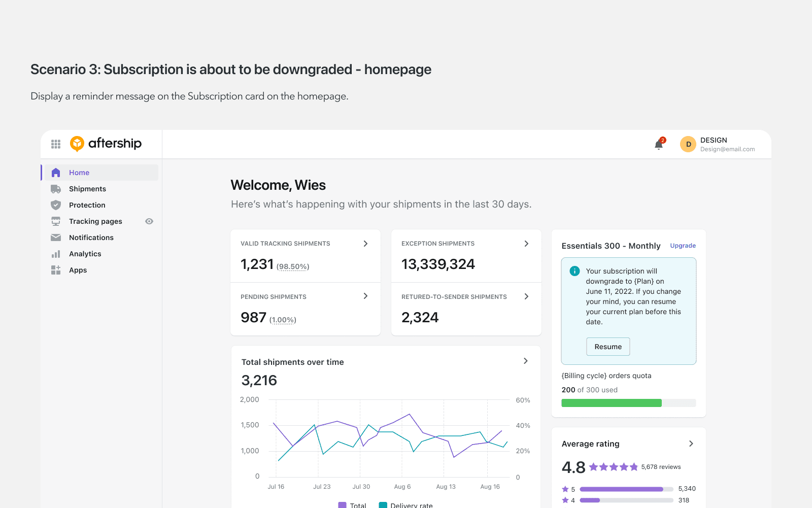Click the Upgrade link
The width and height of the screenshot is (812, 508).
[683, 246]
